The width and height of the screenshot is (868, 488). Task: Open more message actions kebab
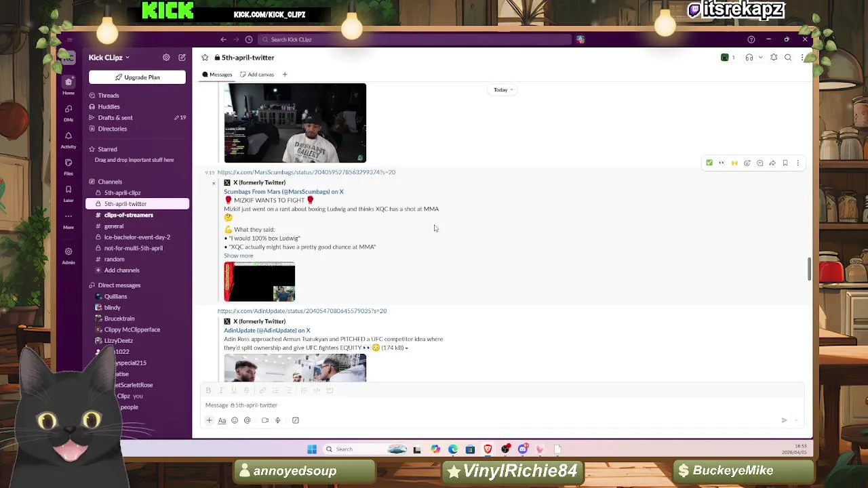(x=797, y=163)
